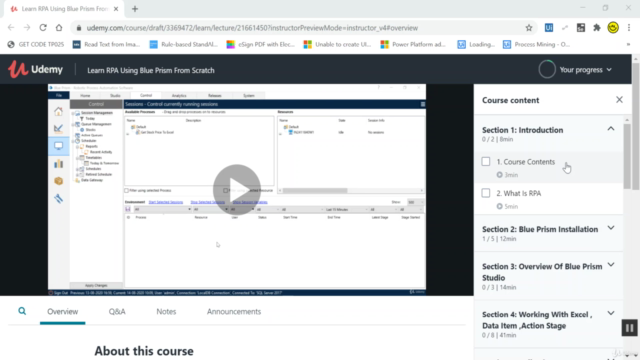This screenshot has width=640, height=360.
Task: Open the eSign PDF with Elec... bookmark
Action: coord(261,44)
